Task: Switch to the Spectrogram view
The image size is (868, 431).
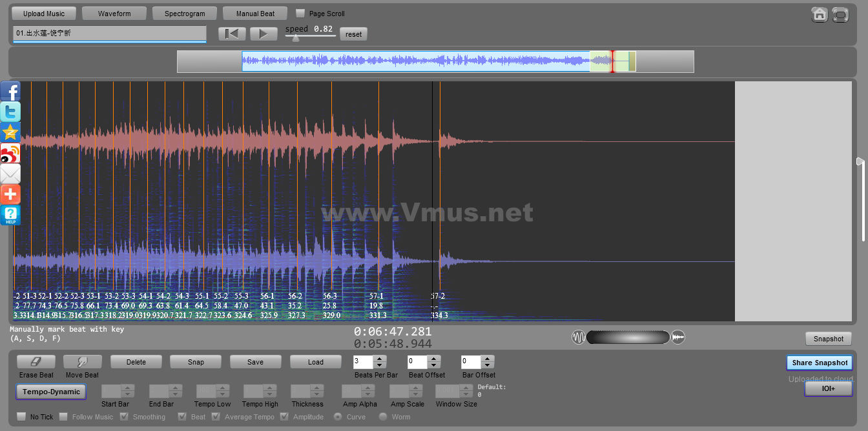Action: tap(185, 14)
